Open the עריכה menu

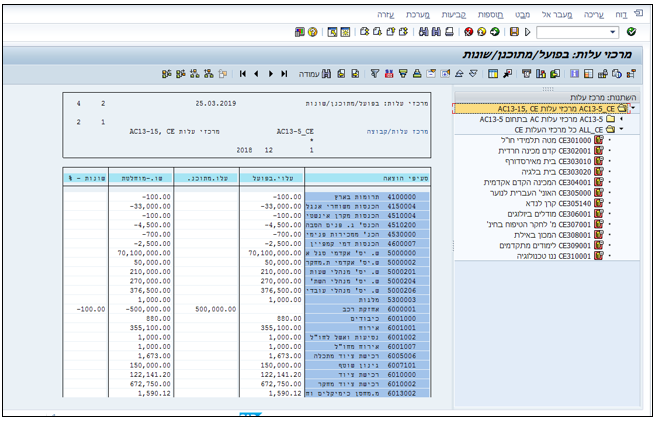(x=594, y=15)
